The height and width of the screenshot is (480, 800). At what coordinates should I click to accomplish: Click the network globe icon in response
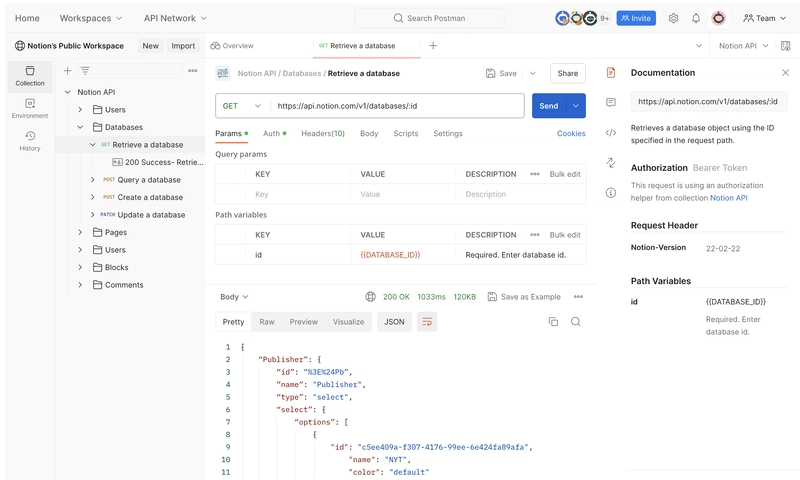tap(370, 297)
